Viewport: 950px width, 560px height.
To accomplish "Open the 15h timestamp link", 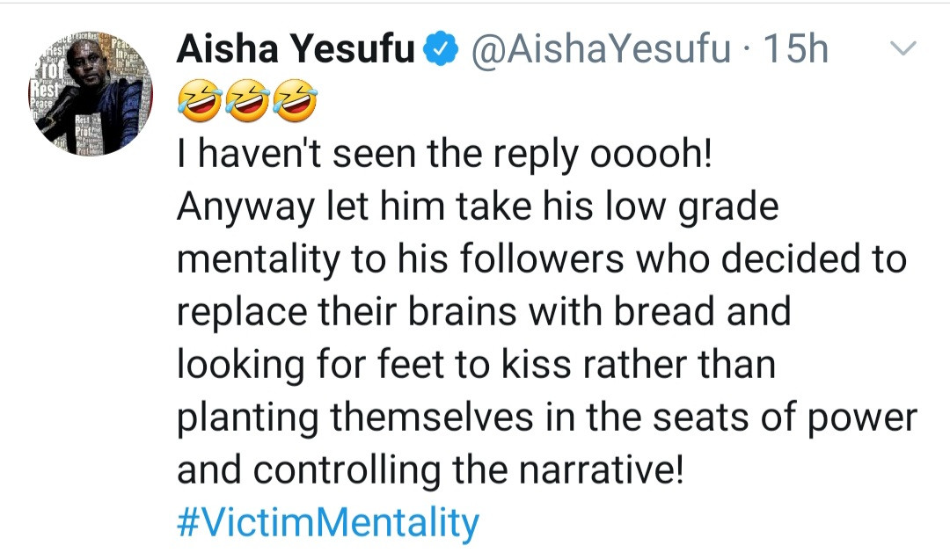I will click(796, 51).
